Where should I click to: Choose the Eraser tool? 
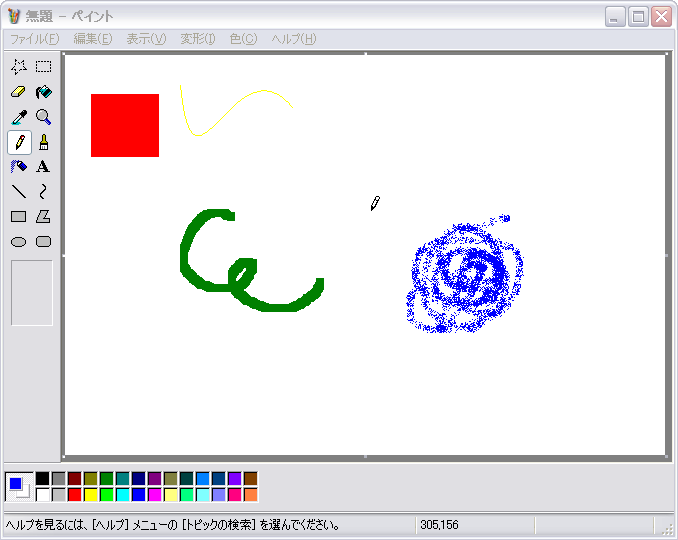(x=19, y=92)
